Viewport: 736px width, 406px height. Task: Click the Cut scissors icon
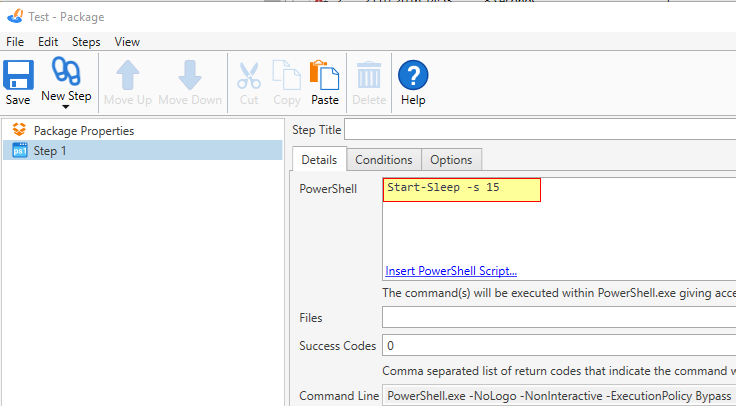tap(249, 75)
